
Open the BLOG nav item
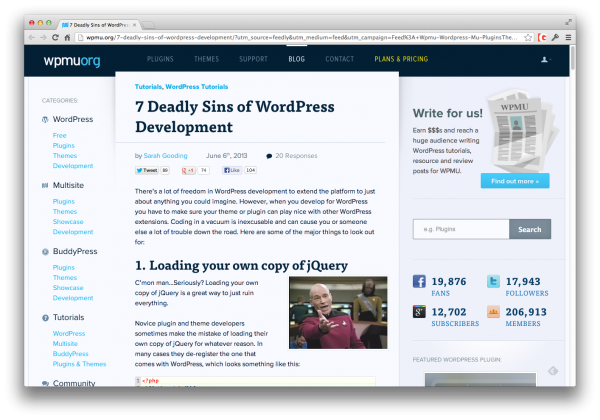coord(297,59)
